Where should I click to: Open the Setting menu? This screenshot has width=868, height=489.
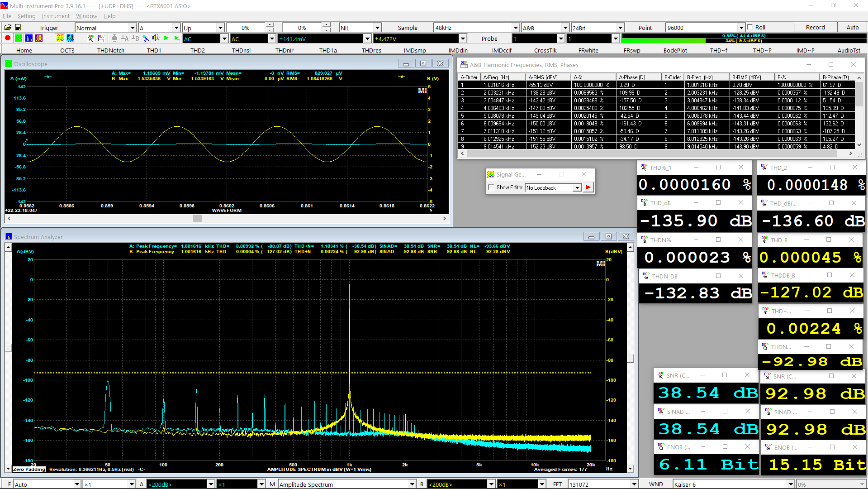coord(26,16)
